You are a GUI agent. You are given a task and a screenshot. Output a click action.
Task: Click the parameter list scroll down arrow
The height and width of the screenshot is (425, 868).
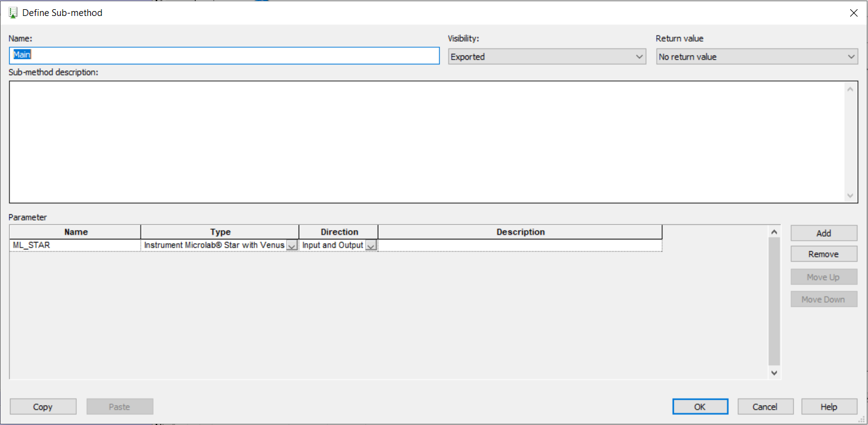(774, 373)
